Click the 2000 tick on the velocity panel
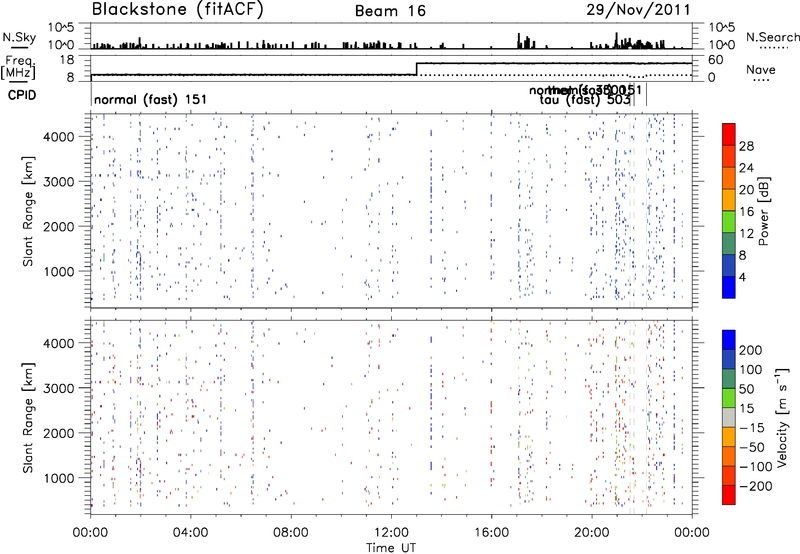This screenshot has height=554, width=800. click(59, 433)
